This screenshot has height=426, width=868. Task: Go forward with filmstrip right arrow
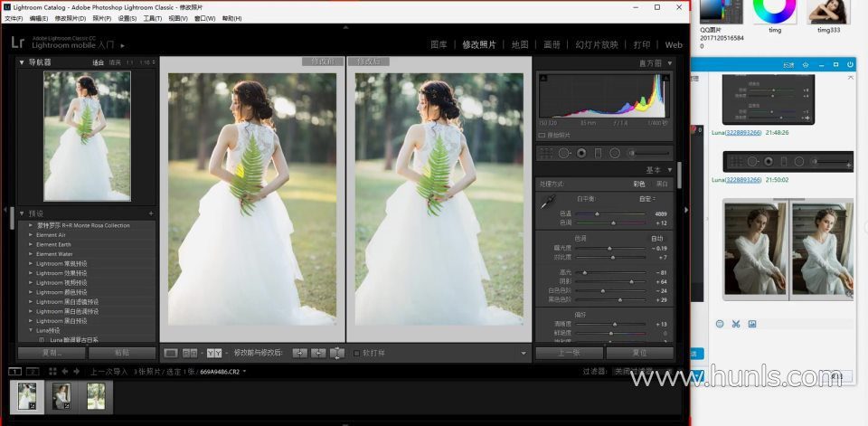pyautogui.click(x=76, y=372)
